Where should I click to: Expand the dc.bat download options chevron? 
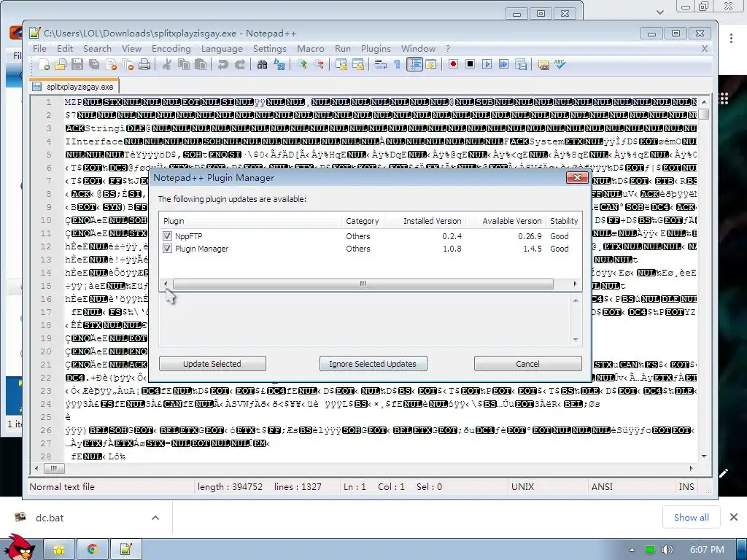[155, 518]
